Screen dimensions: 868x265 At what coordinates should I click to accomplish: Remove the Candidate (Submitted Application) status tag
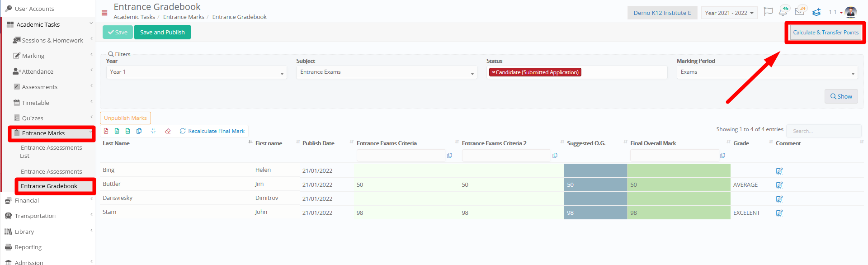[x=493, y=72]
